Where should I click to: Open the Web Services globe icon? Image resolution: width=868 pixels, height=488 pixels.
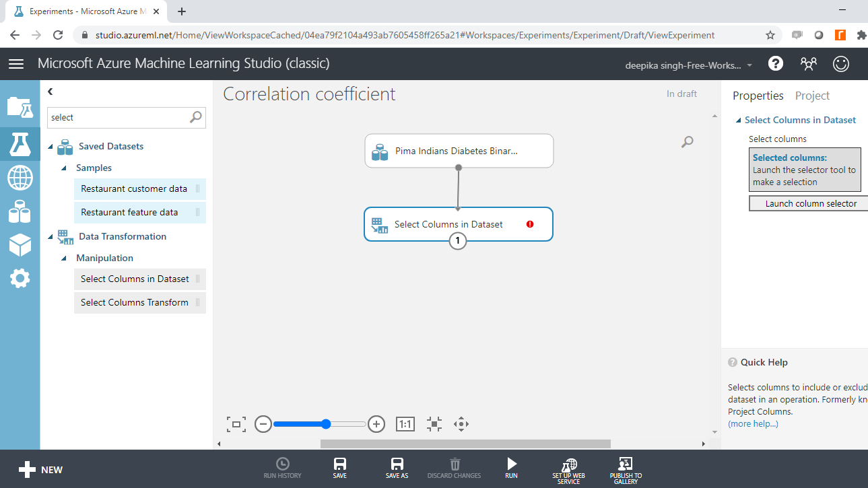20,178
